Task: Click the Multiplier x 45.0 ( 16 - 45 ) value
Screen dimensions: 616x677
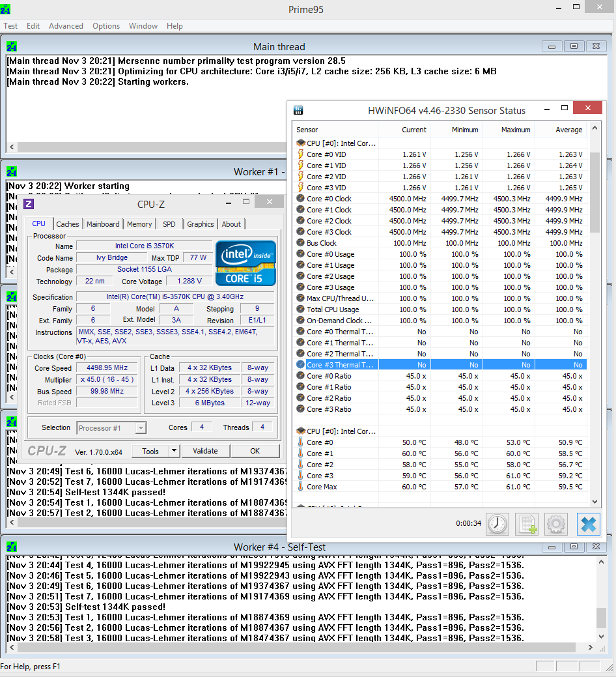Action: [x=107, y=379]
